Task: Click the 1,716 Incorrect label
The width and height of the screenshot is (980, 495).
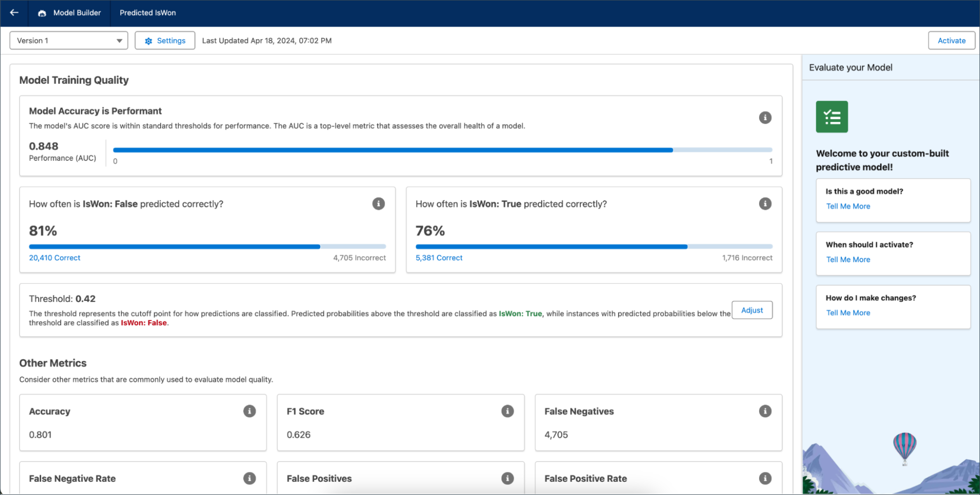Action: [x=747, y=258]
